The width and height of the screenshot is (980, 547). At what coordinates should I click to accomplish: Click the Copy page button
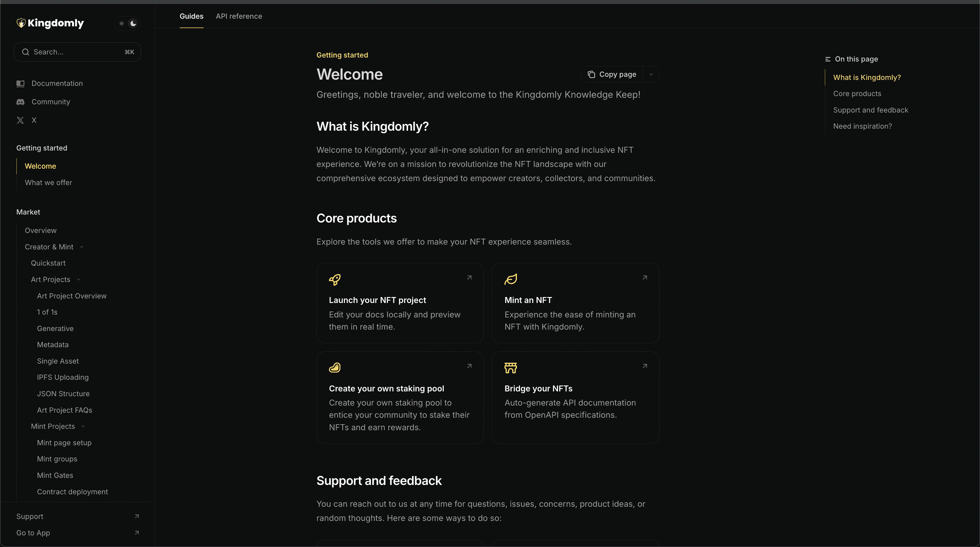[612, 75]
